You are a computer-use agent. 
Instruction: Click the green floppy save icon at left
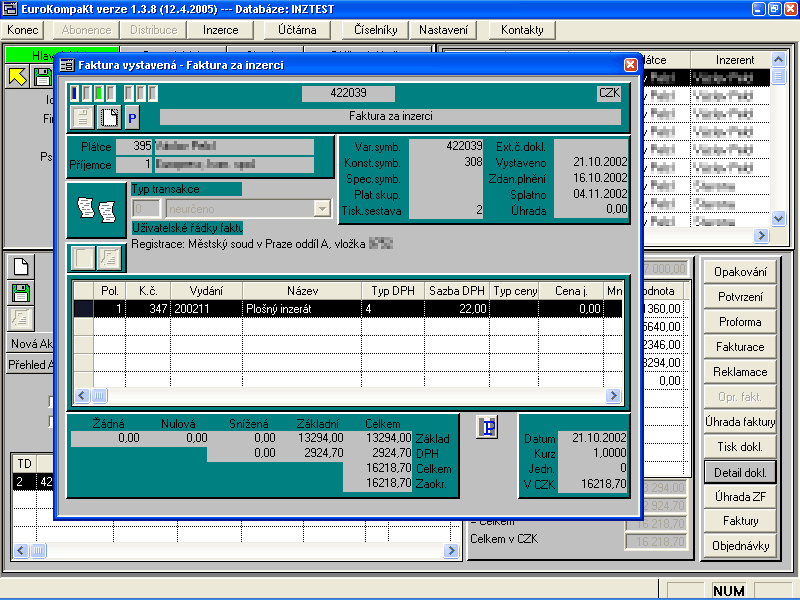pos(20,292)
